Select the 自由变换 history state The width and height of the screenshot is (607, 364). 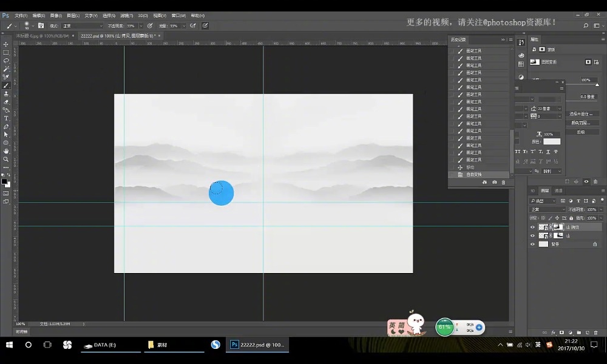click(x=479, y=175)
